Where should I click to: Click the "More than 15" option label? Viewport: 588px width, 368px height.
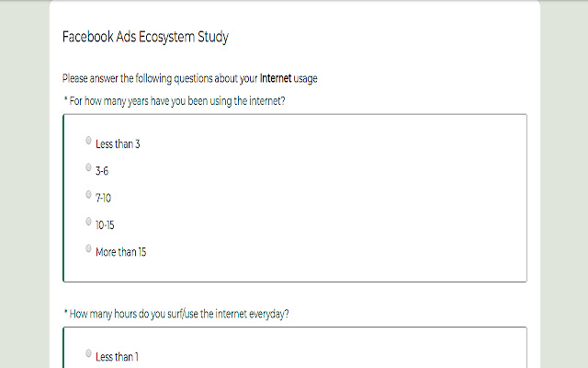[x=121, y=252]
